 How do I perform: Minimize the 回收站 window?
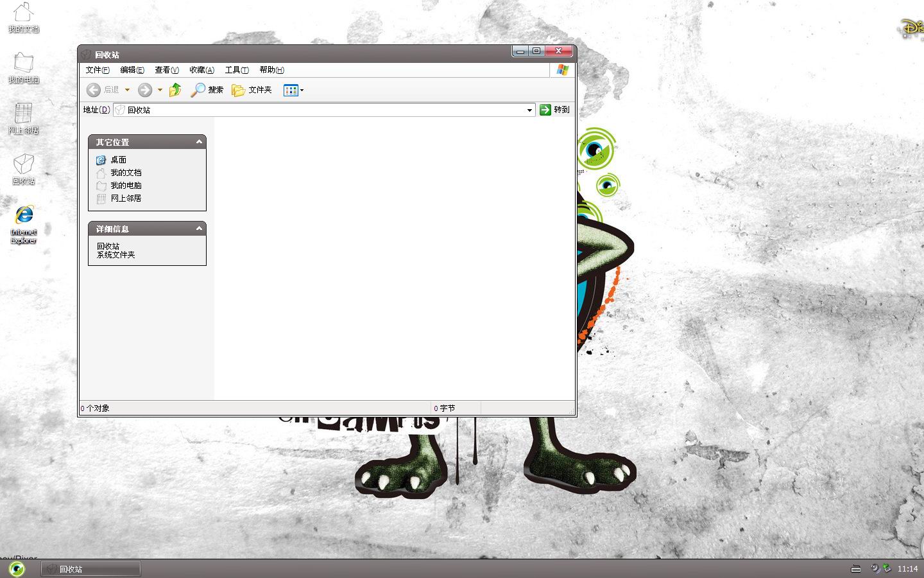(x=520, y=51)
